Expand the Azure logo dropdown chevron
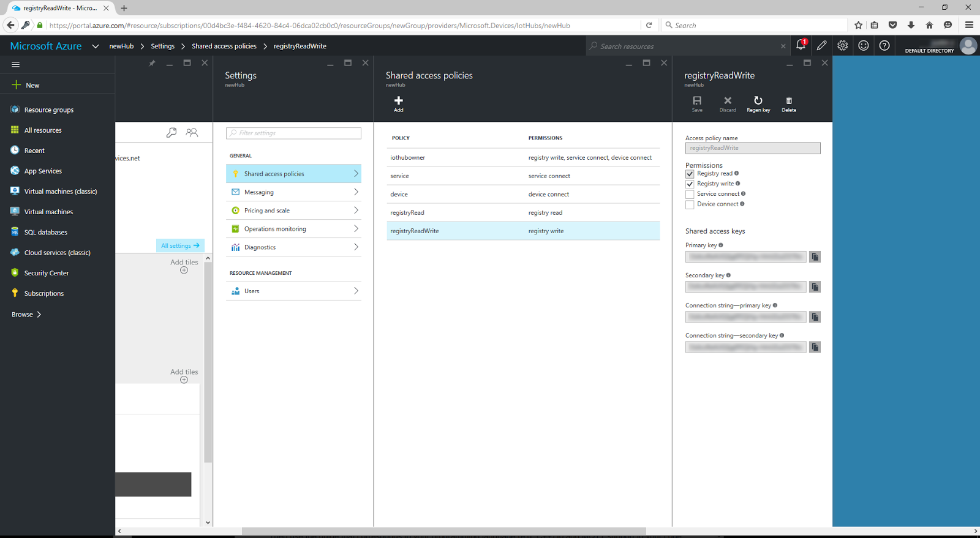The height and width of the screenshot is (538, 980). 95,46
